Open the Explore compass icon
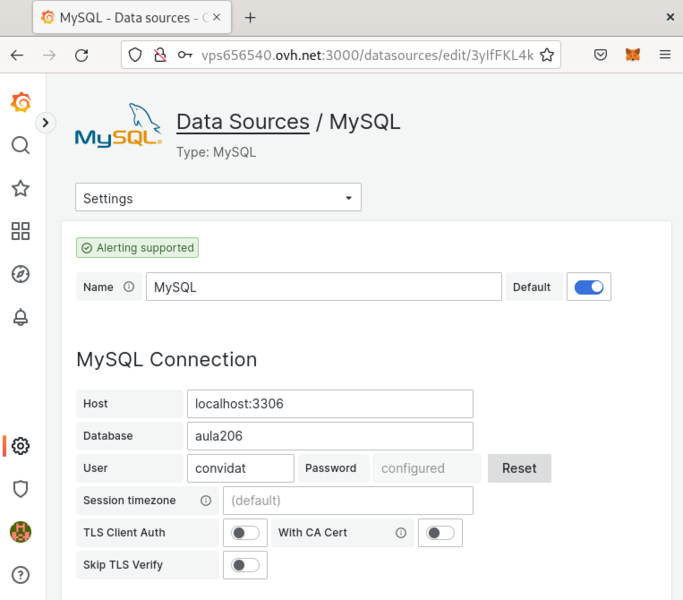683x600 pixels. (x=20, y=274)
